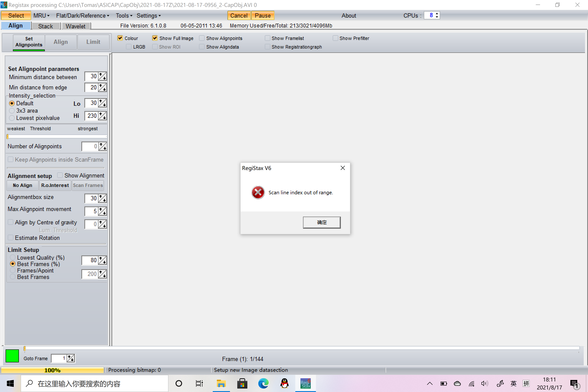Click the 100% progress bar
Screen dimensions: 588x392
pos(52,370)
